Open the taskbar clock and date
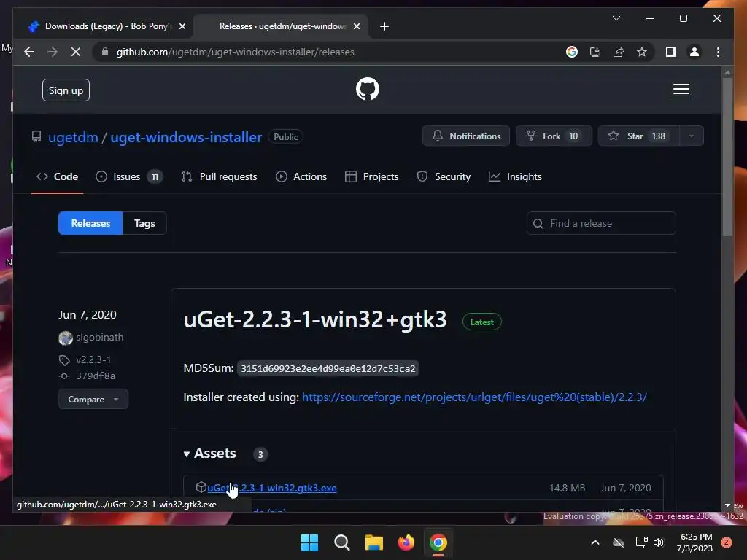Screen dimensions: 747x560 coord(695,542)
